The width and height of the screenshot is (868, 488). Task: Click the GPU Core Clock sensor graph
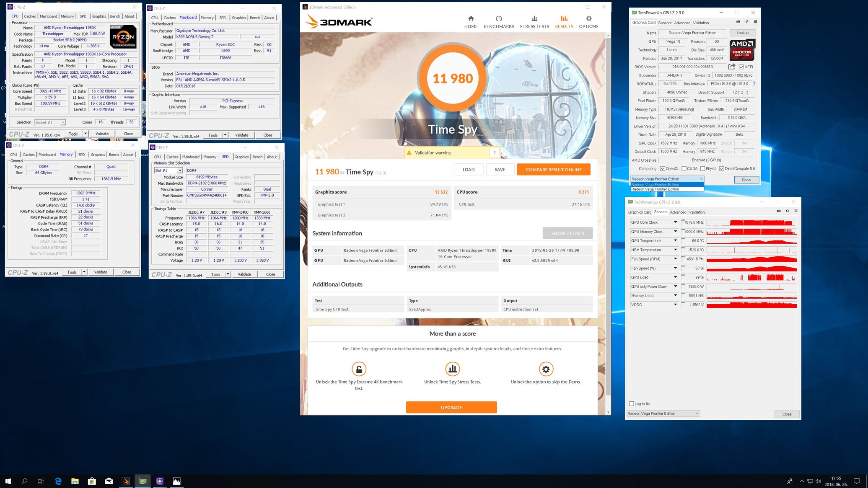[x=751, y=222]
